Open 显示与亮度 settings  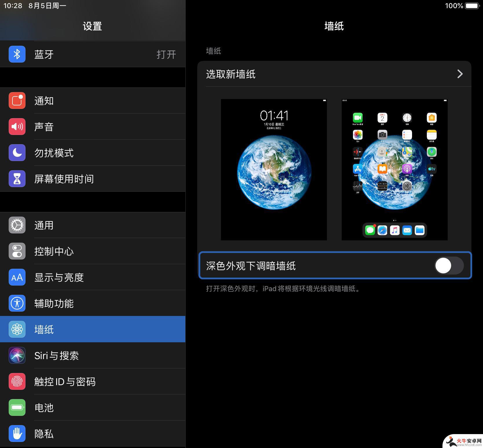click(93, 277)
